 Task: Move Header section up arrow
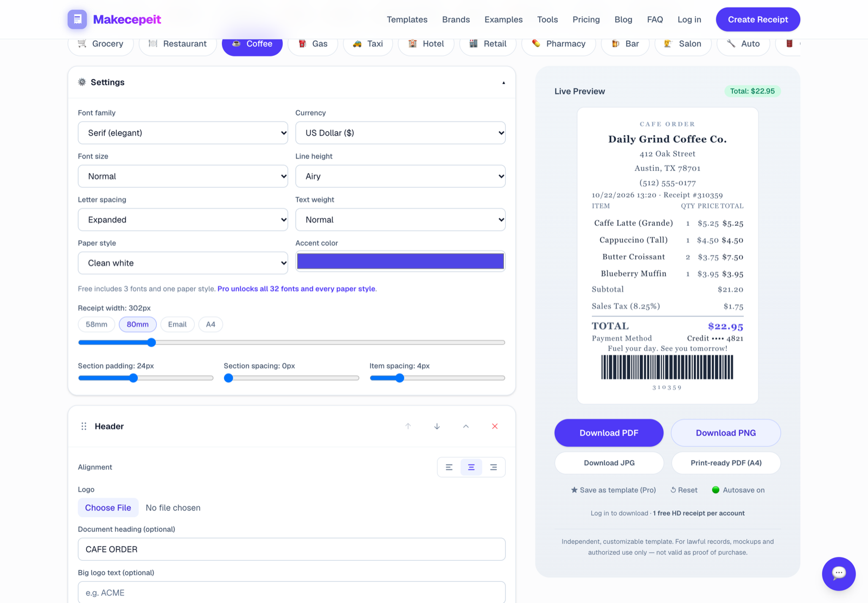[x=408, y=426]
